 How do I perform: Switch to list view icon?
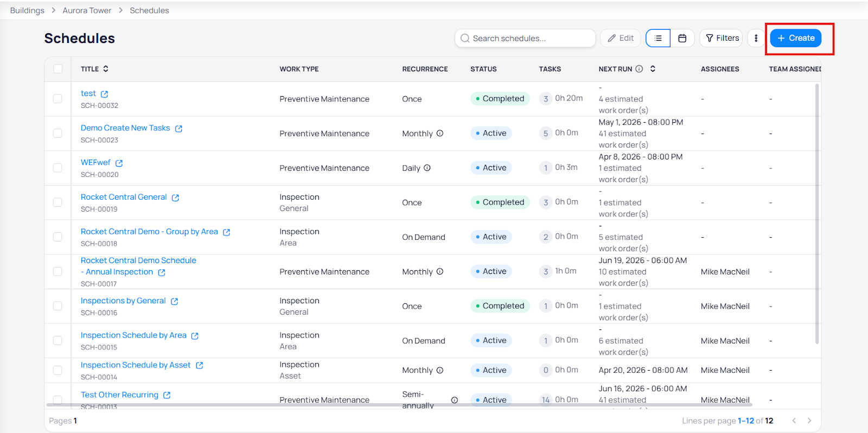tap(658, 38)
